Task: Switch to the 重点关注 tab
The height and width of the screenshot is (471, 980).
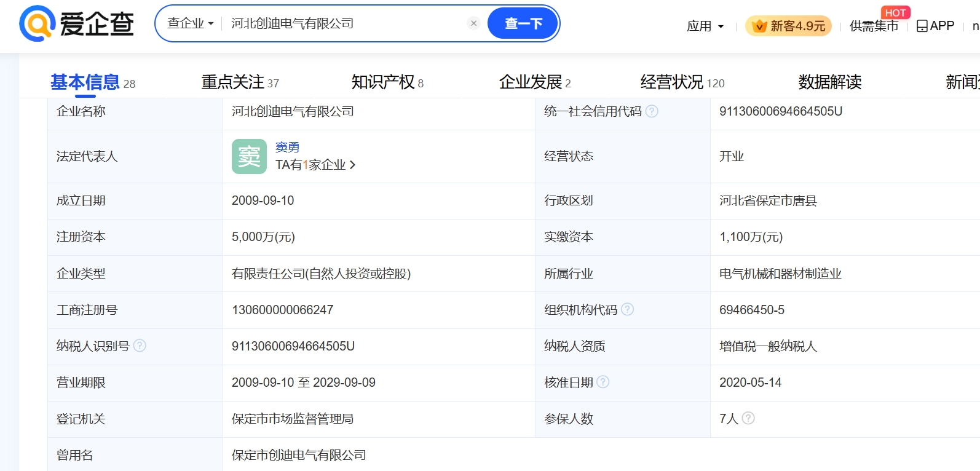Action: tap(240, 82)
